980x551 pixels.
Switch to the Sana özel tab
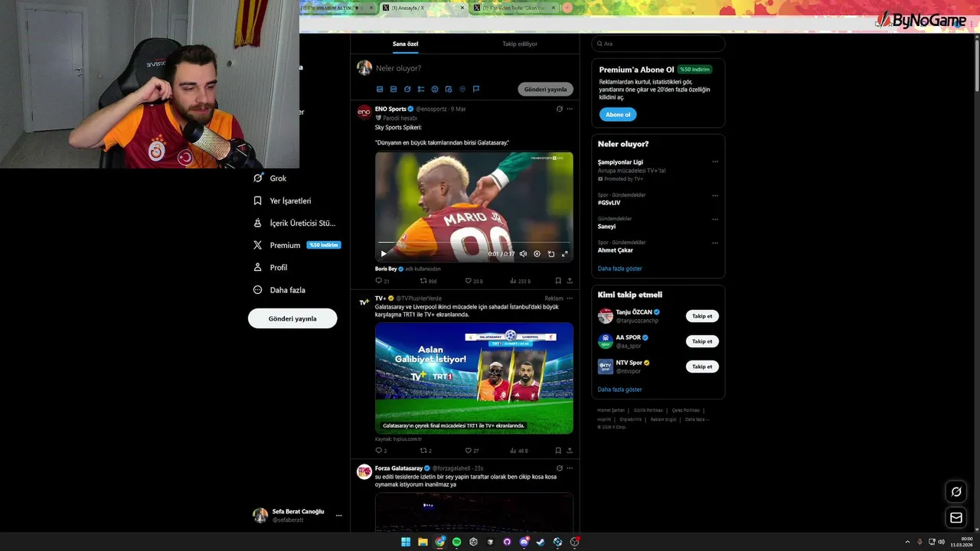406,44
